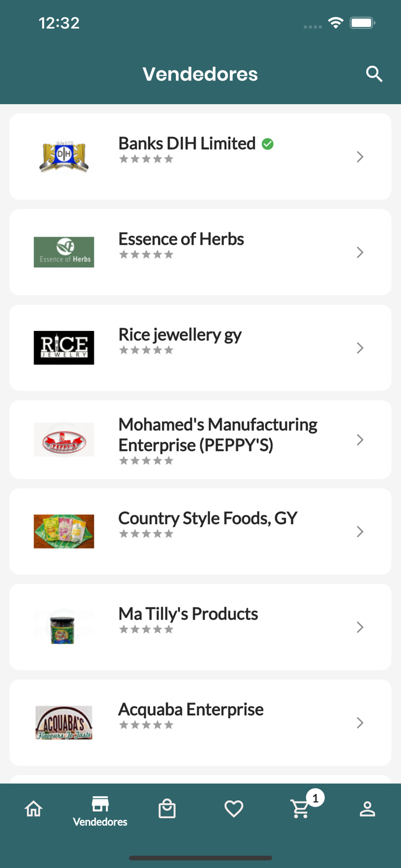Select the cart badge counter
Screen dimensions: 401x868
click(315, 798)
